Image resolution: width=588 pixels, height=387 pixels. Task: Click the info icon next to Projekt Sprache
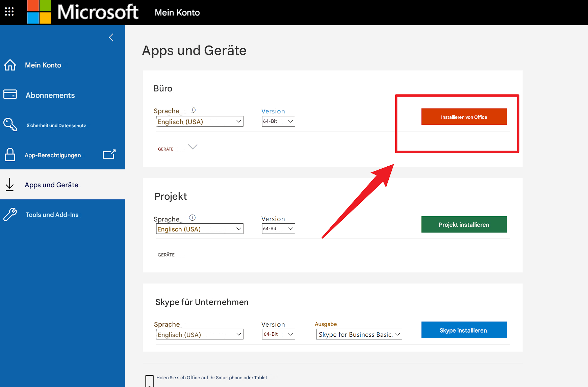[193, 218]
